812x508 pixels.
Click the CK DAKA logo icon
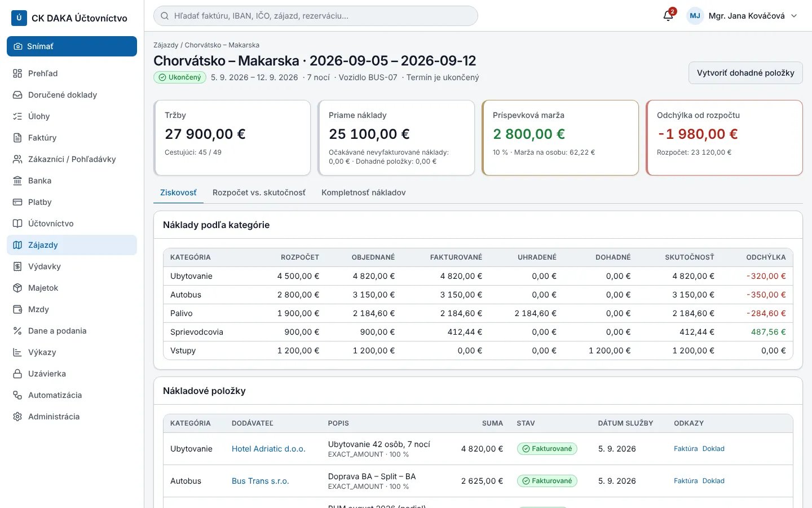coord(19,18)
